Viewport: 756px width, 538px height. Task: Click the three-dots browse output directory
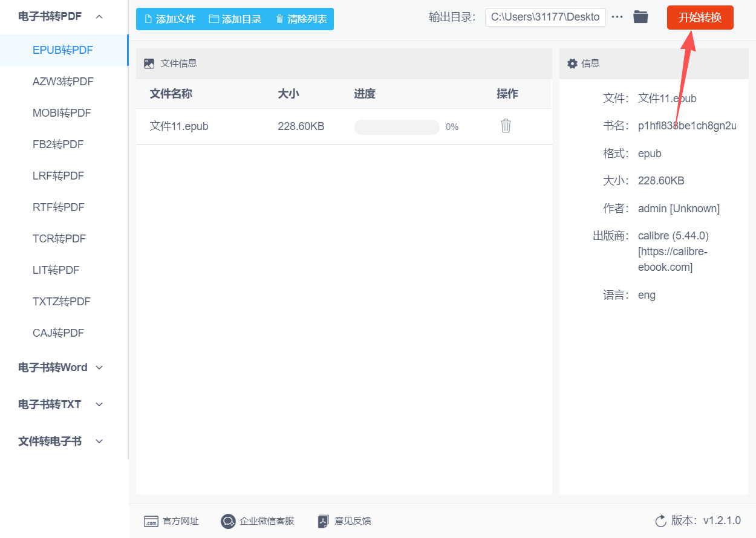[x=617, y=17]
